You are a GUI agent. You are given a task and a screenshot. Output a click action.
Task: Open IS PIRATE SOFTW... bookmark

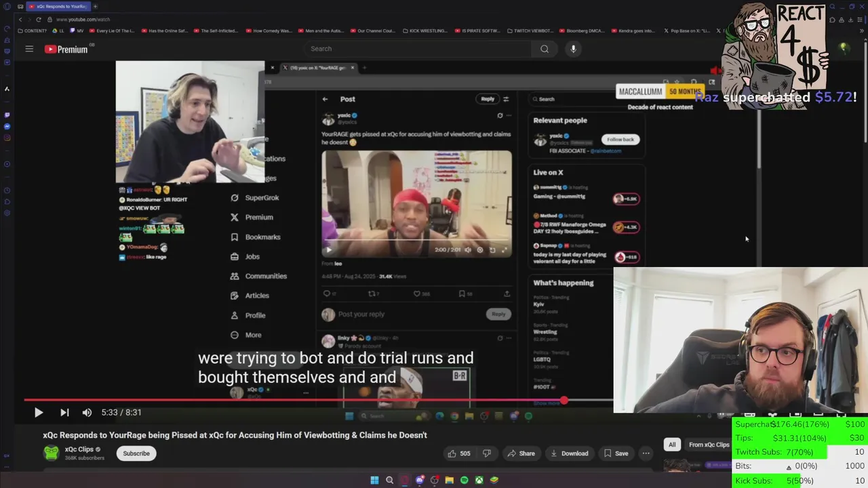click(477, 30)
